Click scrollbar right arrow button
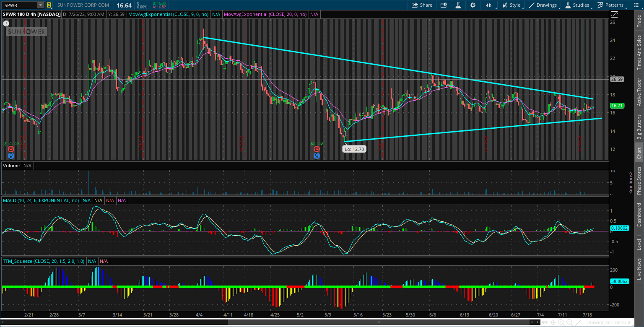 pyautogui.click(x=538, y=322)
